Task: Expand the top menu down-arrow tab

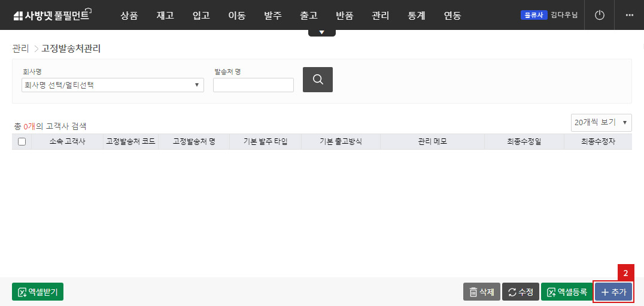Action: 321,32
